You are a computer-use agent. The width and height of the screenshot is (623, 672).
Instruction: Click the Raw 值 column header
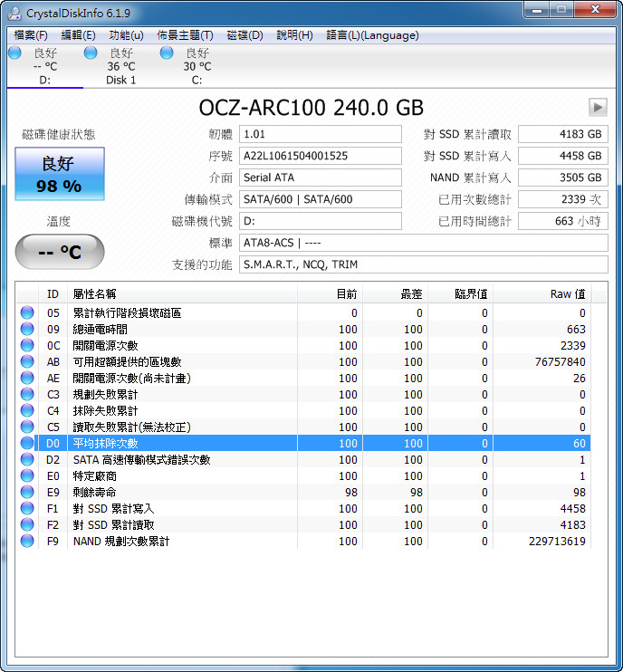pyautogui.click(x=542, y=294)
